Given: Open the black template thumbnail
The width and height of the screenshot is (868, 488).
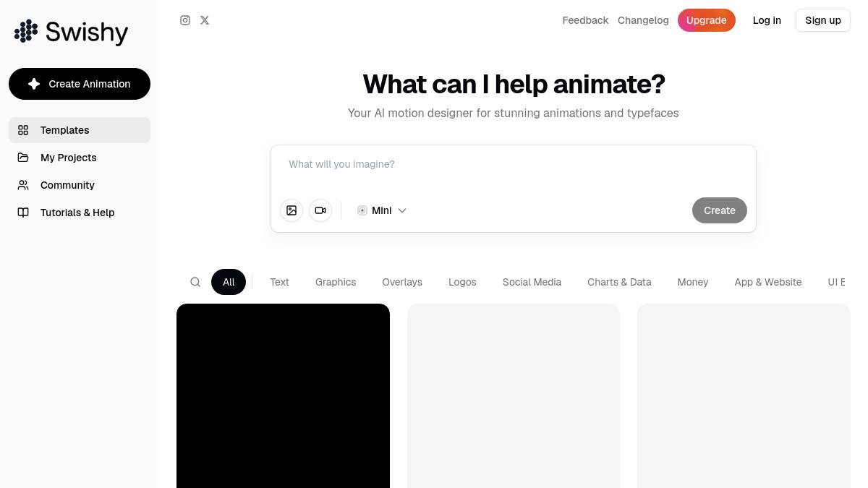Looking at the screenshot, I should [x=283, y=395].
